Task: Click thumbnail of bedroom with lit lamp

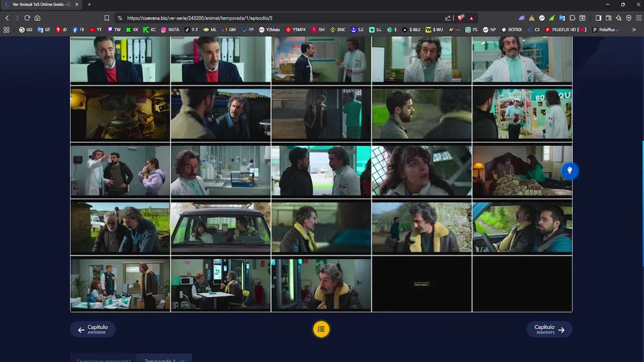Action: click(x=522, y=170)
